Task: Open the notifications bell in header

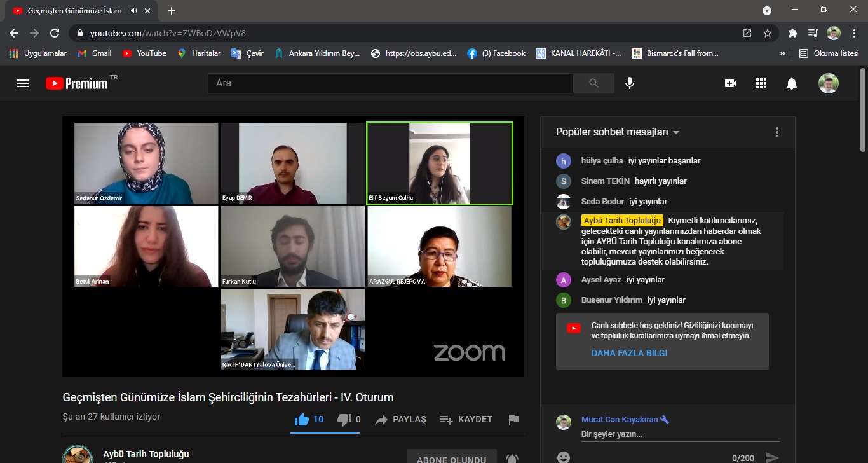Action: pos(791,83)
